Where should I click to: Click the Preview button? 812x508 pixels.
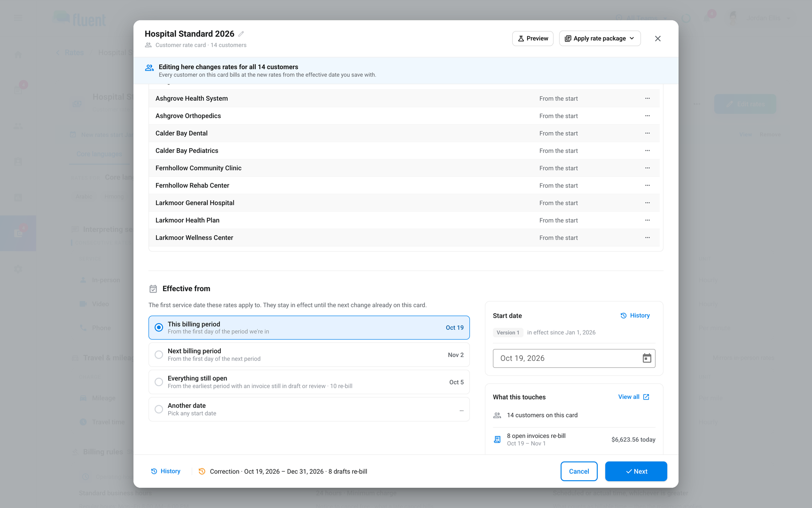(533, 39)
